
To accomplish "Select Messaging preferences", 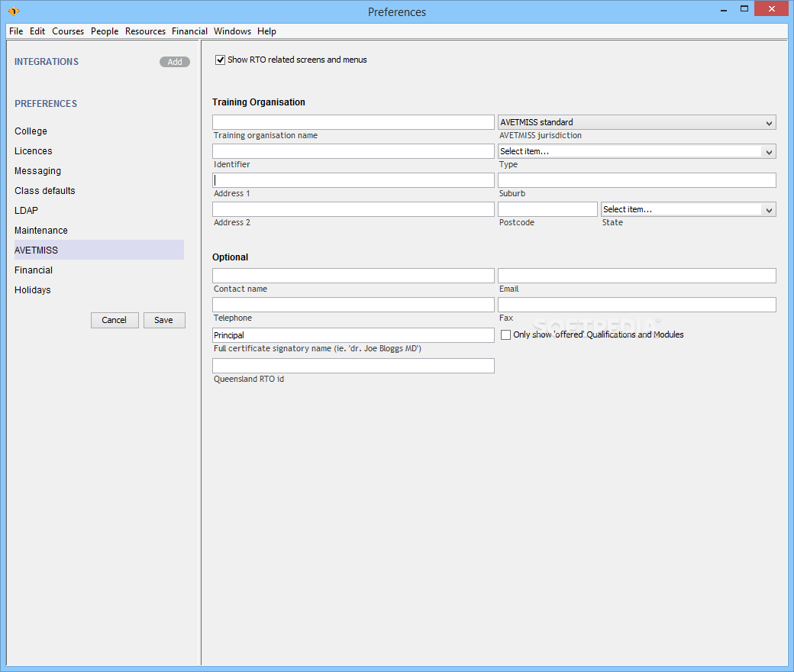I will click(x=98, y=170).
